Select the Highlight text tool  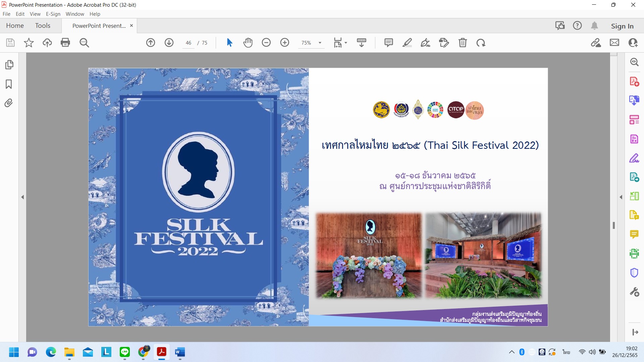coord(407,43)
